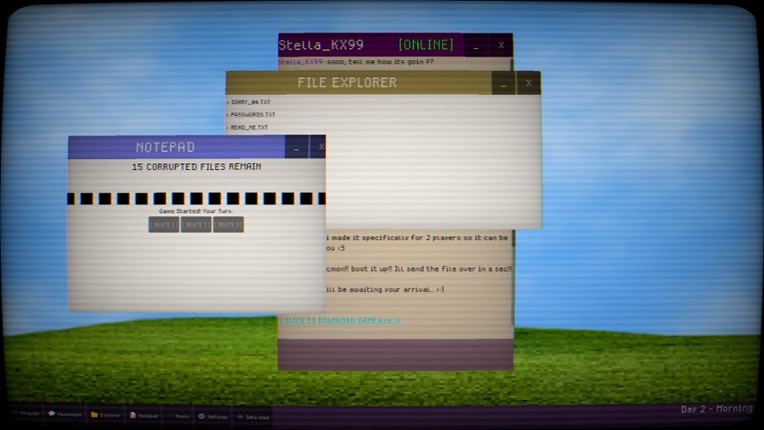Open Messenger from the taskbar
Image resolution: width=764 pixels, height=430 pixels.
pyautogui.click(x=65, y=414)
